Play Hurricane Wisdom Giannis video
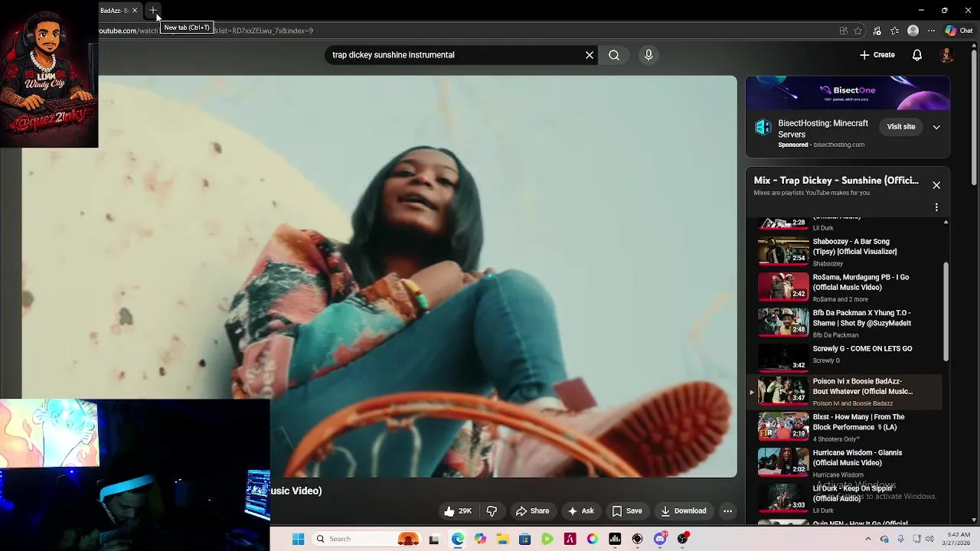The height and width of the screenshot is (551, 980). tap(857, 458)
